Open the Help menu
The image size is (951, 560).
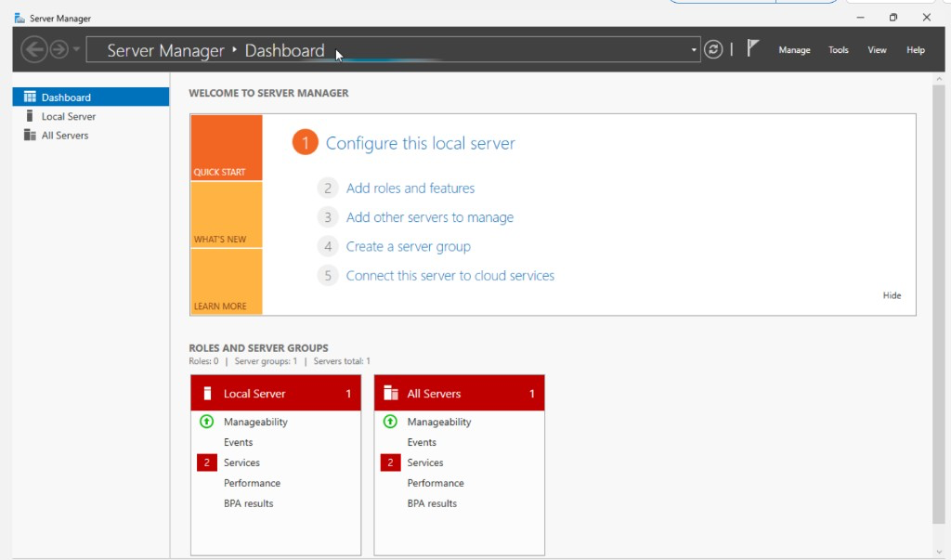[916, 50]
